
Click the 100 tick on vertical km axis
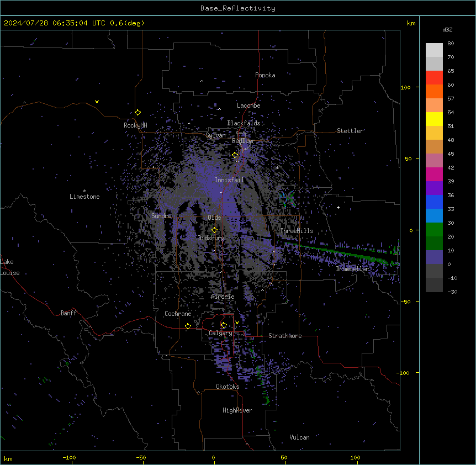click(405, 87)
